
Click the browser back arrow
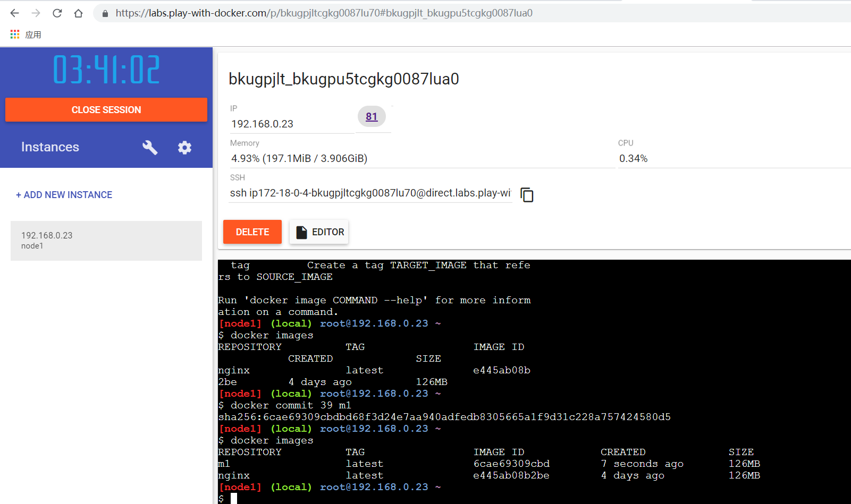(x=15, y=13)
